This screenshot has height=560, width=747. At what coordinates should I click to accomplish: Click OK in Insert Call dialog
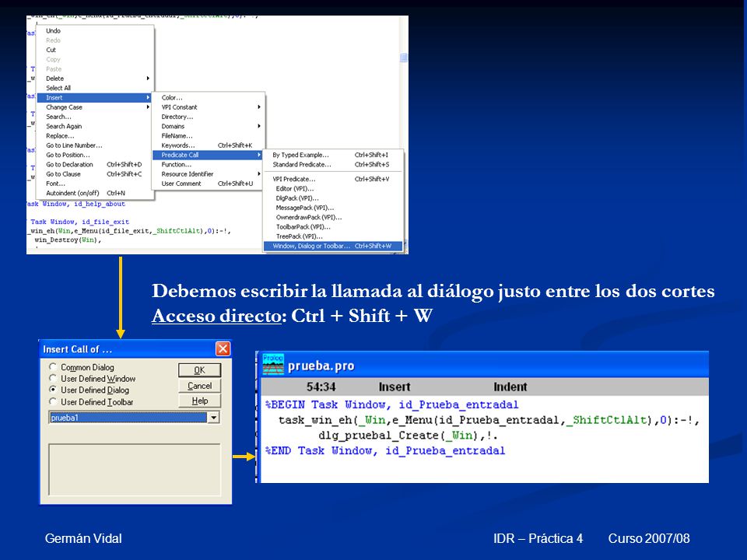(x=200, y=370)
